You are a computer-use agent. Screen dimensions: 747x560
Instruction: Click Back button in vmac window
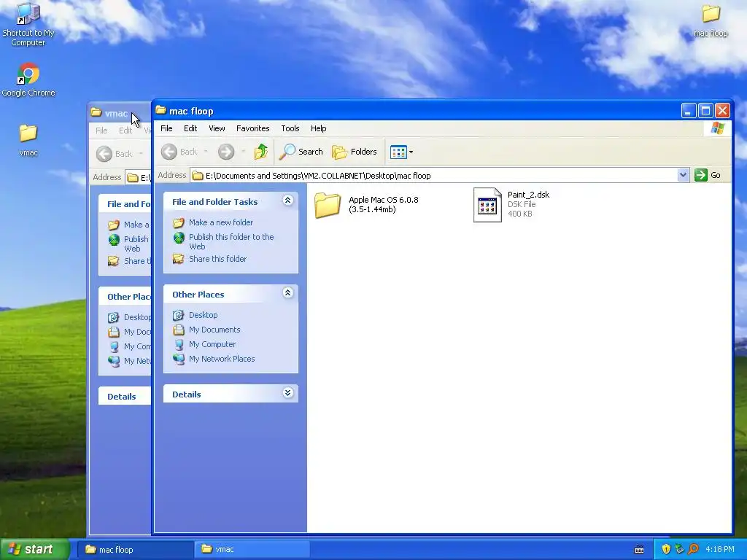click(x=115, y=154)
